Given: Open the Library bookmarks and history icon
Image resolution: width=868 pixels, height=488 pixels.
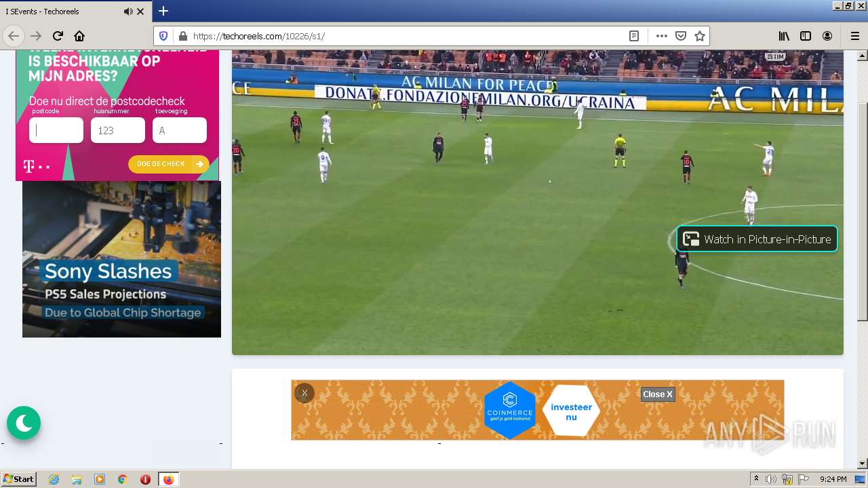Looking at the screenshot, I should pyautogui.click(x=784, y=36).
